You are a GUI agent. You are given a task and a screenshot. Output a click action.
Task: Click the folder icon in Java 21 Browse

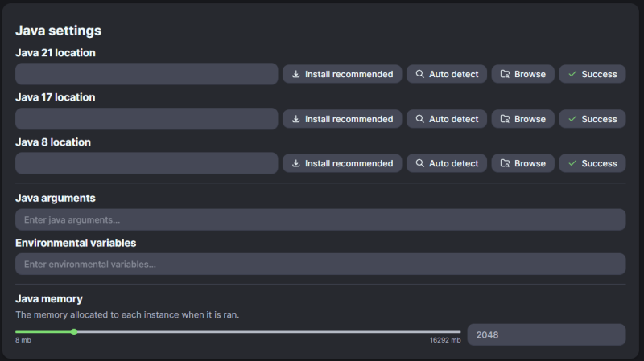click(505, 74)
